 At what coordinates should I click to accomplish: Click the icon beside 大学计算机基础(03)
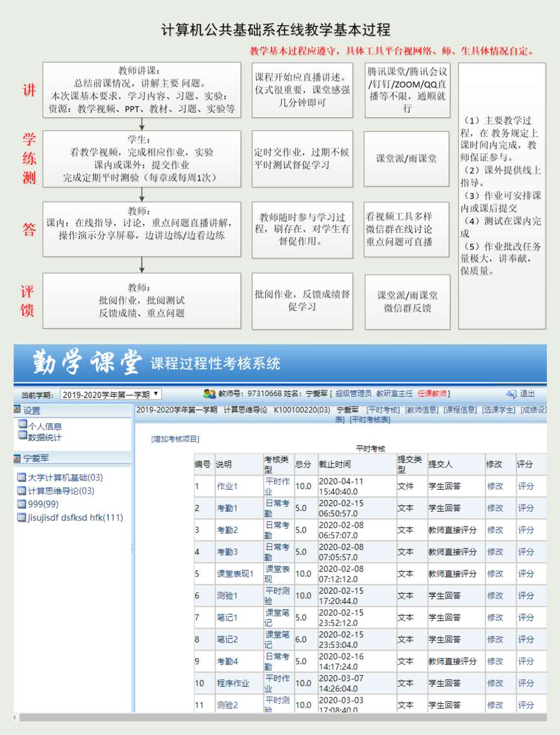(22, 478)
